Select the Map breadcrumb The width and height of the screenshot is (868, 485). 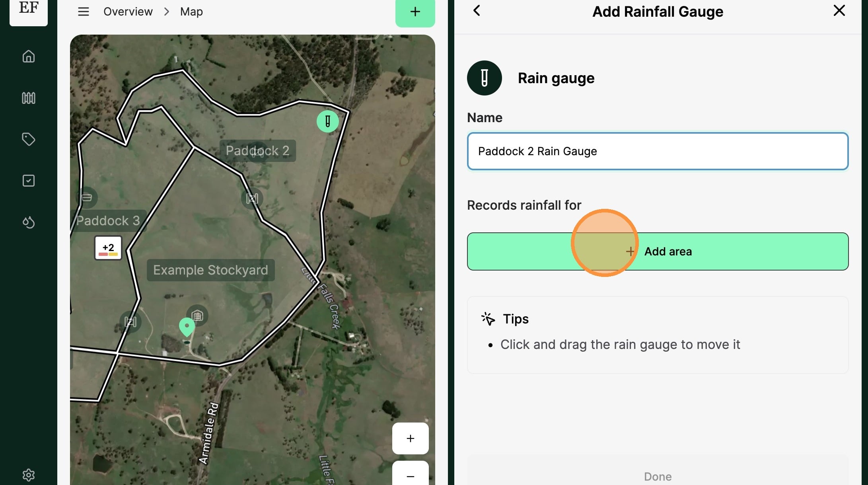[x=191, y=12]
